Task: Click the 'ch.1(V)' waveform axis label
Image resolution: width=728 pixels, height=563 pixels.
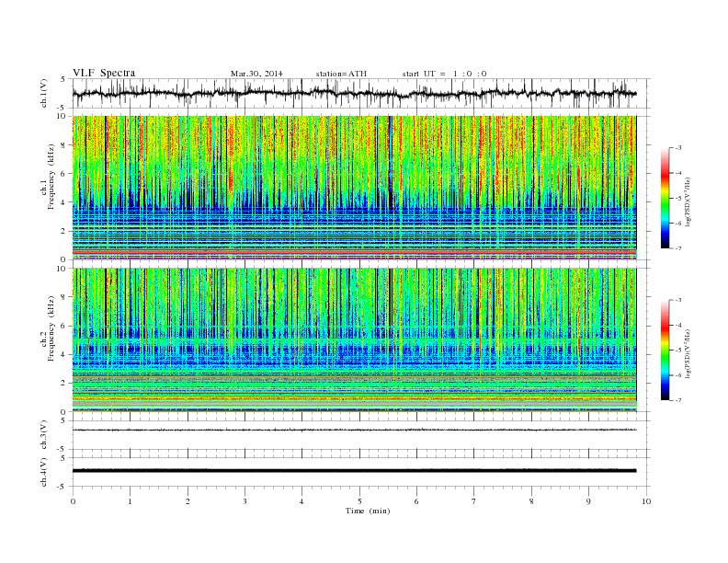Action: pos(44,93)
